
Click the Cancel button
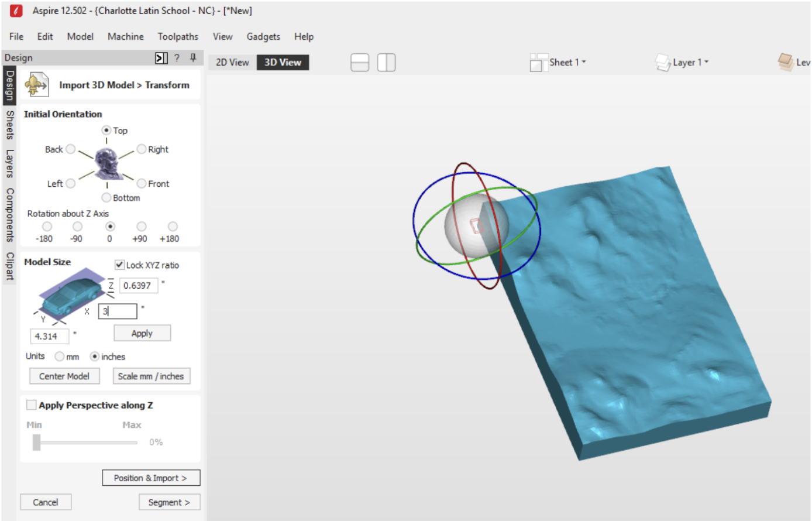[46, 502]
